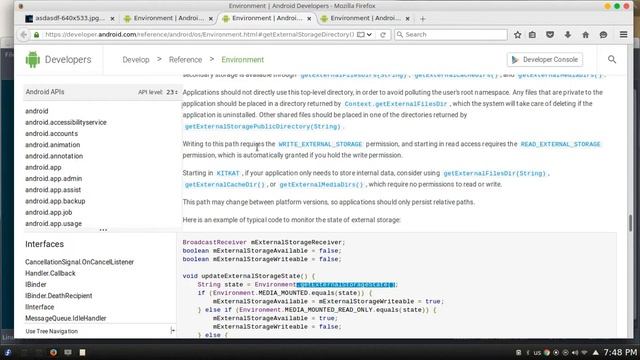
Task: Open android.app.admin package
Action: tap(53, 178)
